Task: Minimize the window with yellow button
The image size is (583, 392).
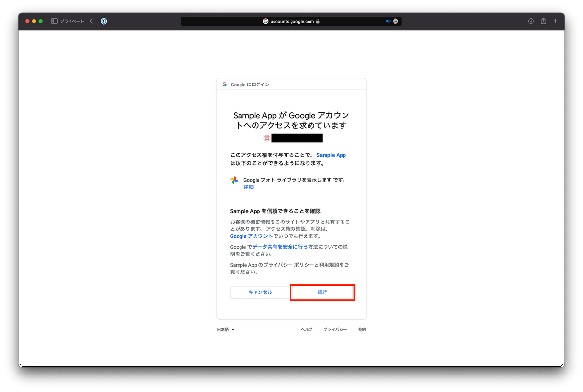Action: coord(34,21)
